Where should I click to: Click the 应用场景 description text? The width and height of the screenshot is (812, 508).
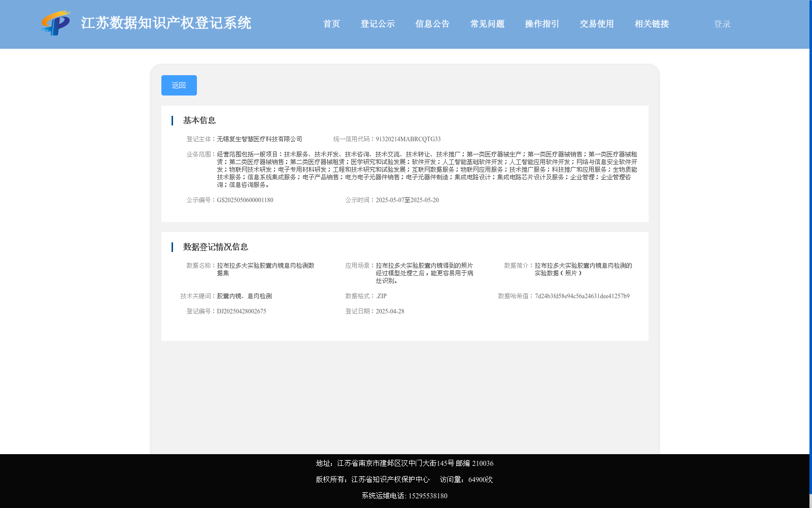(x=424, y=273)
